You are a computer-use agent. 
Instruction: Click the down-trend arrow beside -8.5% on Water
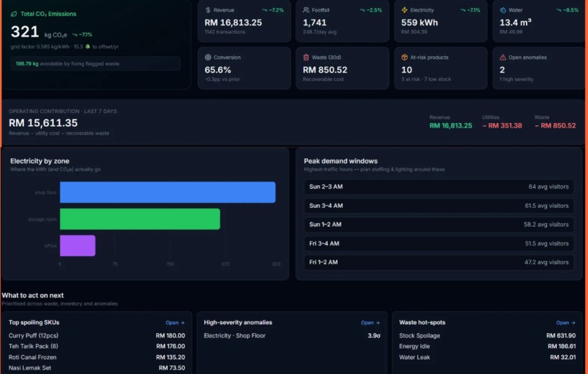(x=559, y=10)
